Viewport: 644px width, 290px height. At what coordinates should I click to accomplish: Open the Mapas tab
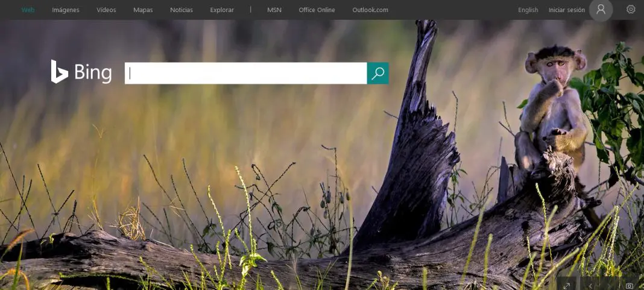(143, 10)
